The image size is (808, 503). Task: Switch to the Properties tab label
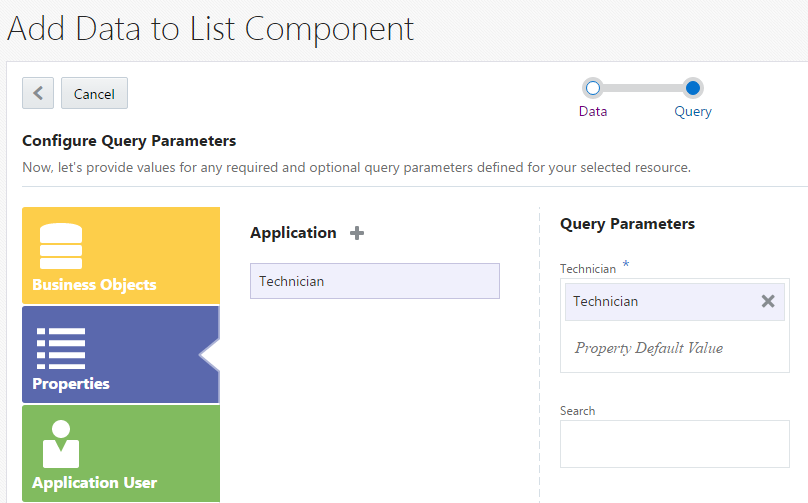click(71, 384)
